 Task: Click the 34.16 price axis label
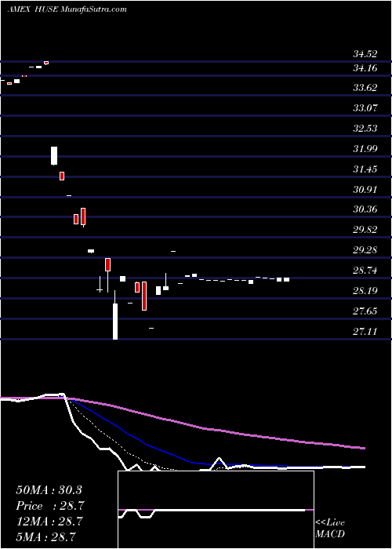click(365, 68)
